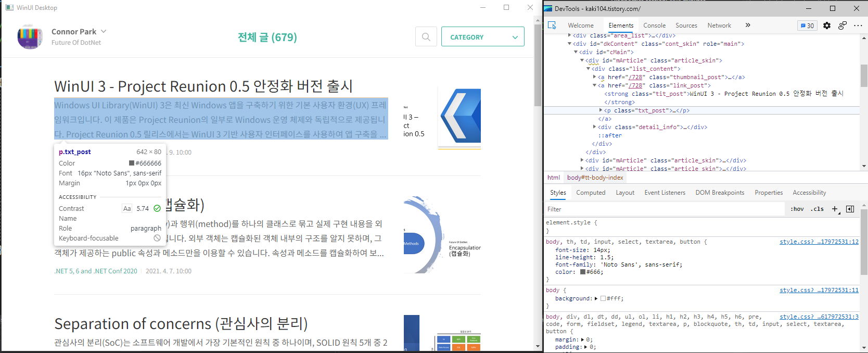Open the DevTools three-dot customize menu
Image resolution: width=868 pixels, height=353 pixels.
tap(858, 26)
